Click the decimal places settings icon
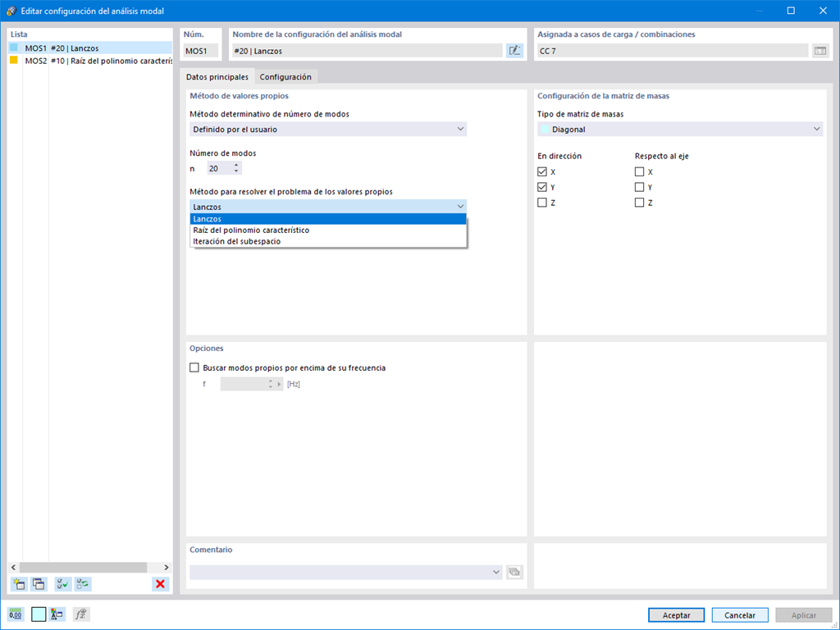 pyautogui.click(x=16, y=614)
